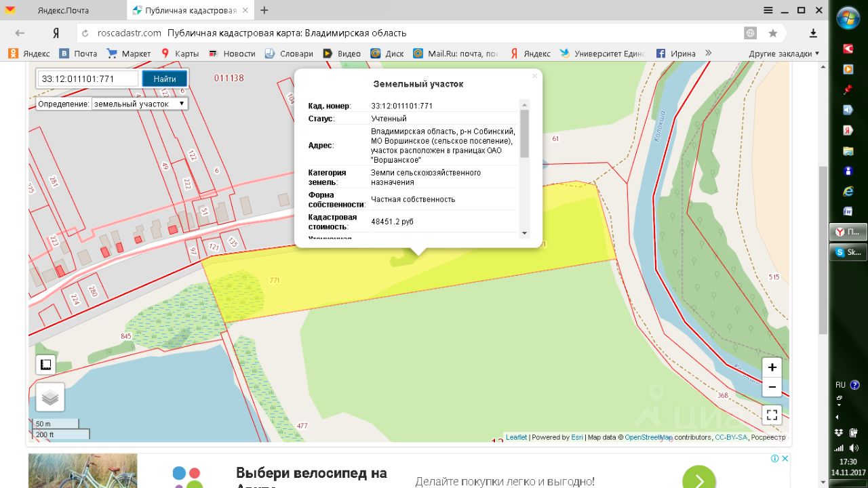Open the file explorer taskbar icon
868x488 pixels.
tap(848, 150)
